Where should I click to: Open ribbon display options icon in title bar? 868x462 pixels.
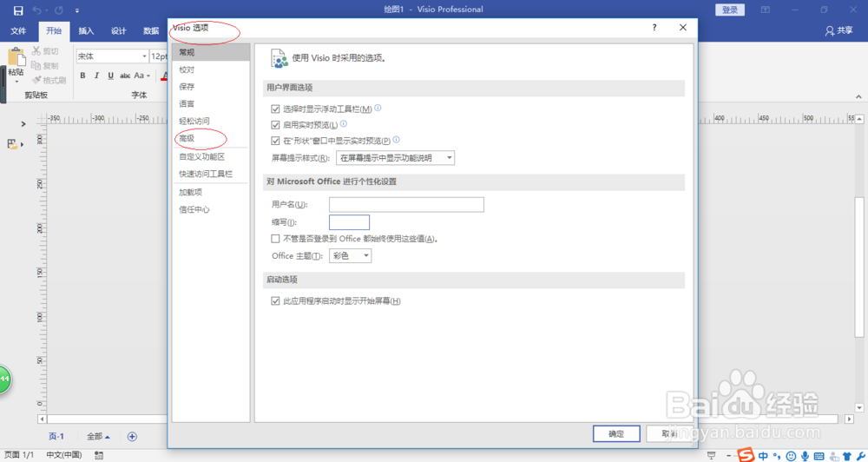766,10
